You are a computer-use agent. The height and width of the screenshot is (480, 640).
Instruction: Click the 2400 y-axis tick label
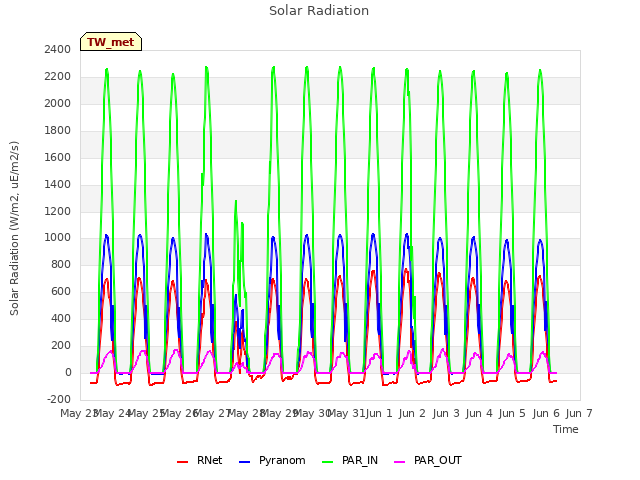58,49
